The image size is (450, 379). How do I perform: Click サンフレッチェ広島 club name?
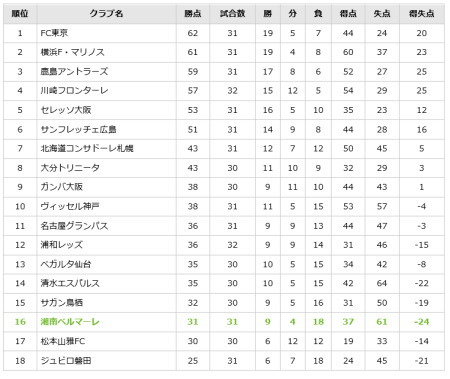point(78,129)
